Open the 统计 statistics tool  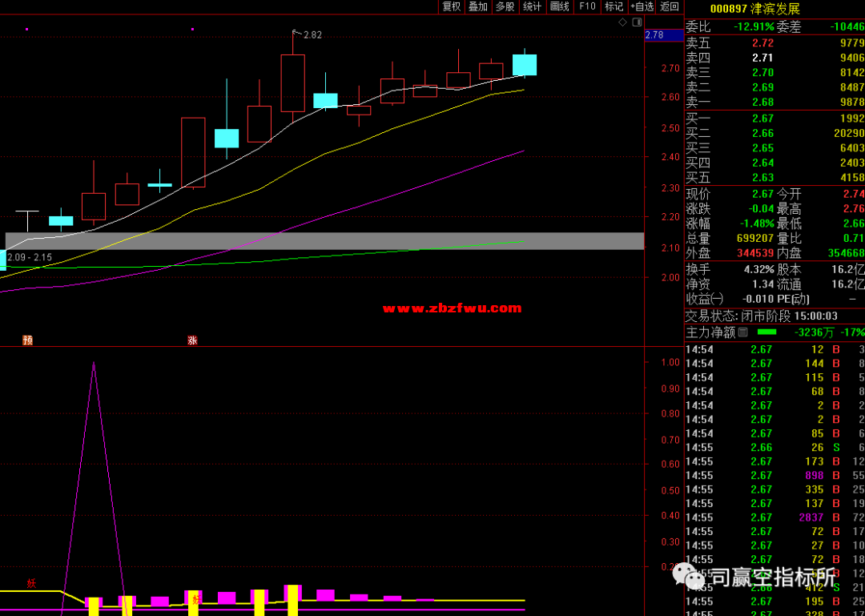point(532,6)
